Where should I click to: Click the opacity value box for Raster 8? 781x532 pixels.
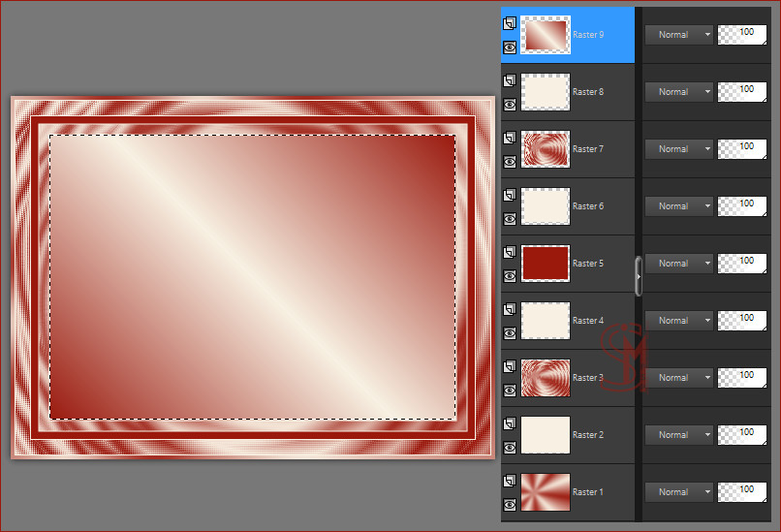coord(742,92)
